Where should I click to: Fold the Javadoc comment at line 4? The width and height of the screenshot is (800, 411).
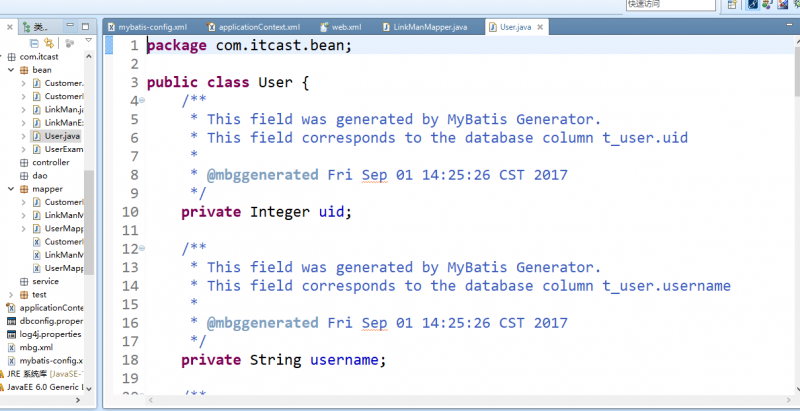click(x=142, y=100)
